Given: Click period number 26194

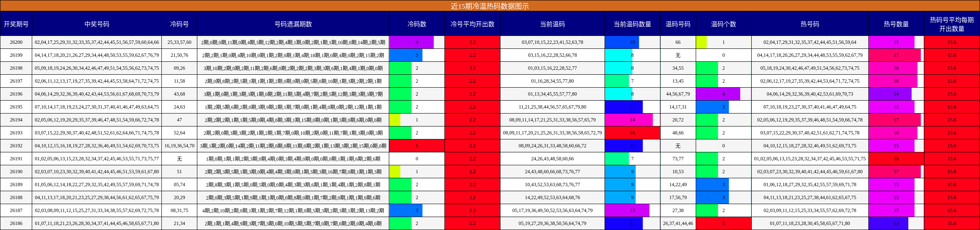Looking at the screenshot, I should tap(16, 120).
